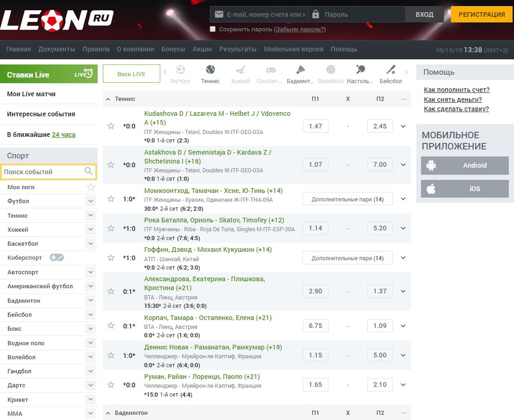Choose the Volleyball icon in live bar
This screenshot has width=514, height=420.
tap(330, 70)
